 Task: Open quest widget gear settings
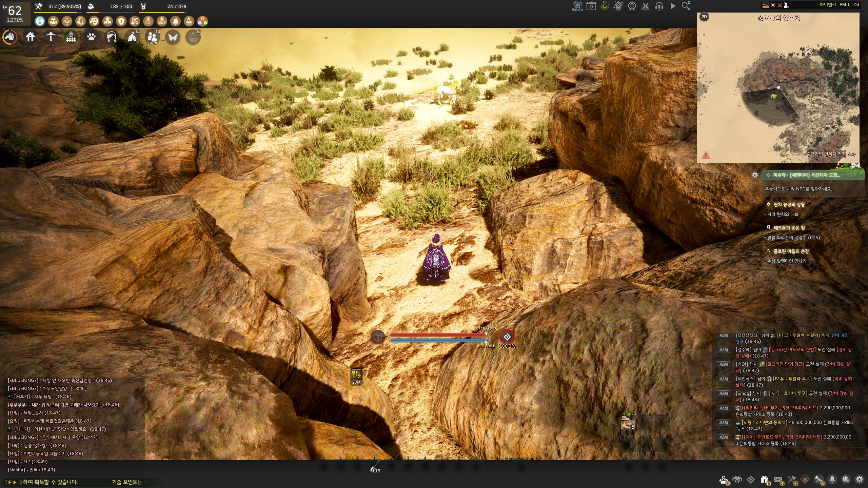coord(755,175)
